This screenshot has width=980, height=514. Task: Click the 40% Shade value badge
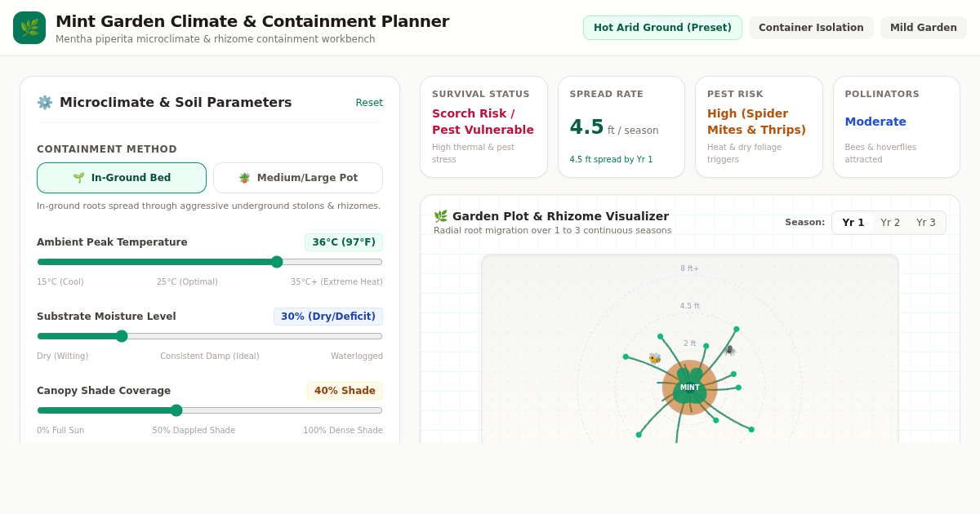pyautogui.click(x=345, y=391)
